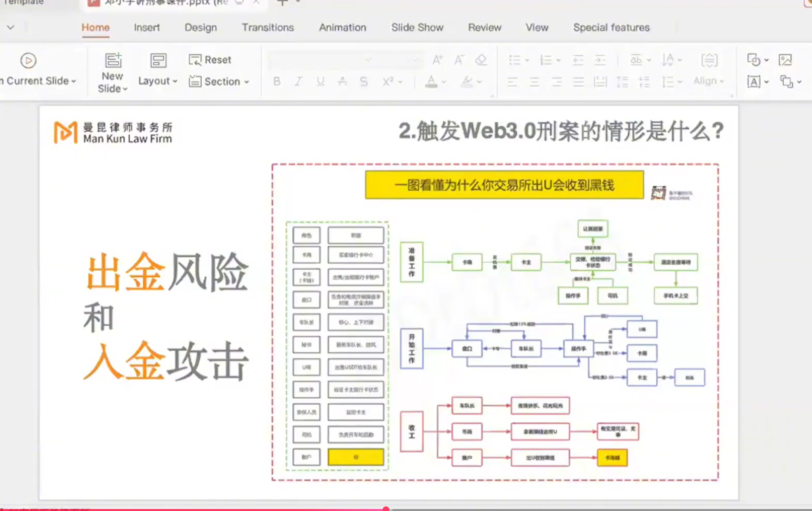This screenshot has width=812, height=511.
Task: Decrease font size icon
Action: 459,60
